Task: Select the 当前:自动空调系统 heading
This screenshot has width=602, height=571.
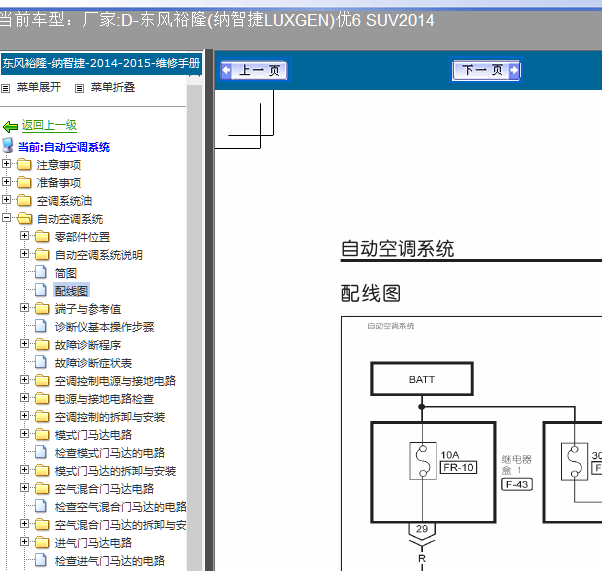Action: 64,147
